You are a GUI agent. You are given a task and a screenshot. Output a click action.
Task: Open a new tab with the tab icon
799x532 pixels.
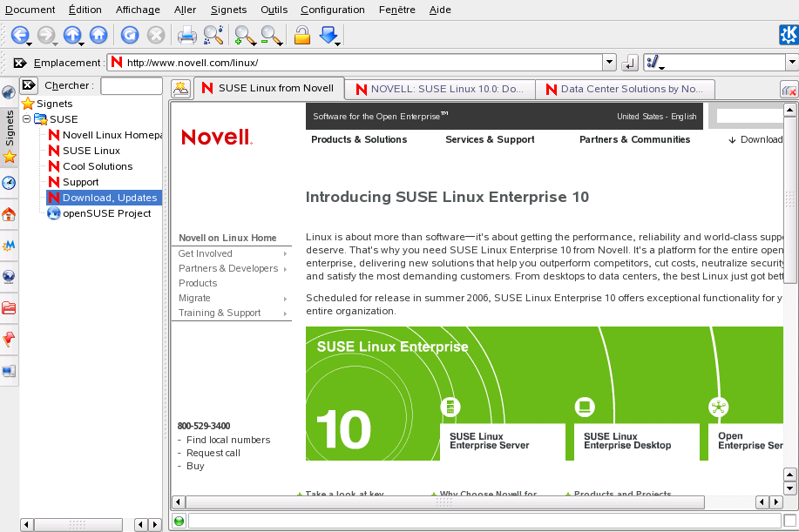(181, 89)
